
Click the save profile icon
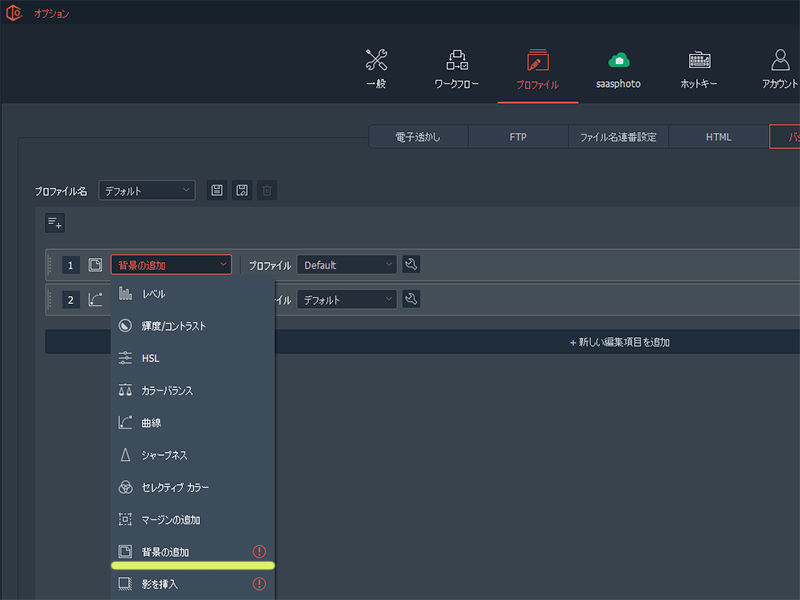coord(216,190)
